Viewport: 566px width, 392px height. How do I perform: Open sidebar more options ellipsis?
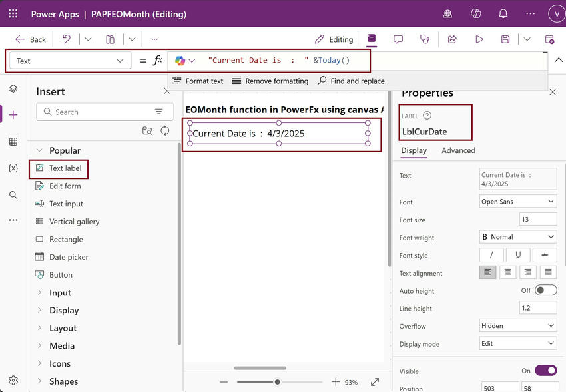(x=13, y=220)
